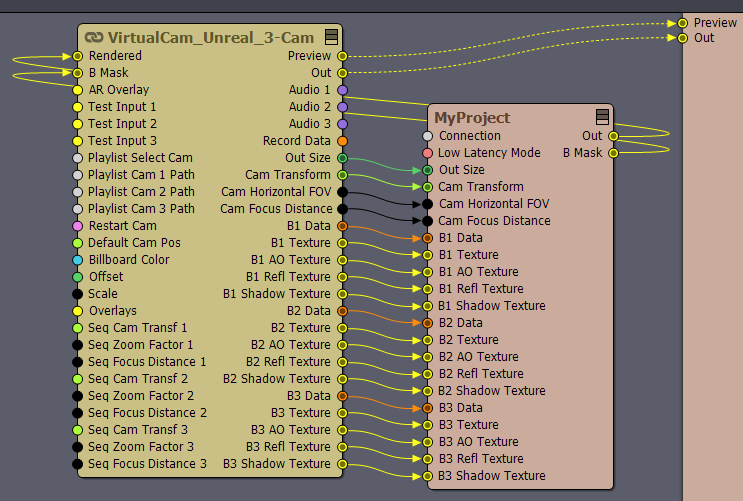Click the 'Playlist Cam 2 Path' label
The width and height of the screenshot is (743, 501).
[x=141, y=191]
